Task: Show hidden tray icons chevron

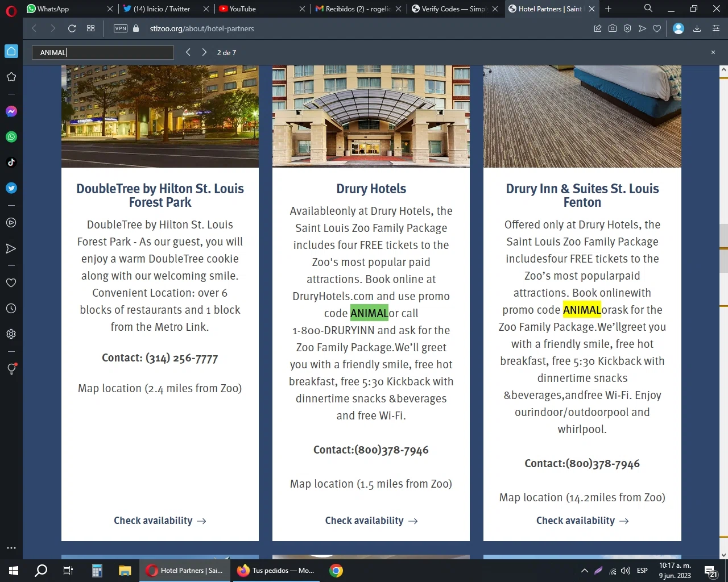Action: pos(584,571)
